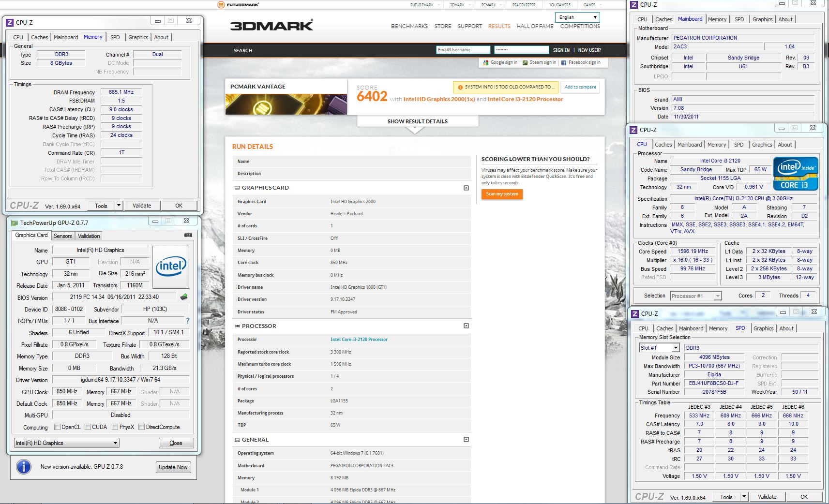Collapse the Processor section
829x504 pixels.
tap(466, 326)
